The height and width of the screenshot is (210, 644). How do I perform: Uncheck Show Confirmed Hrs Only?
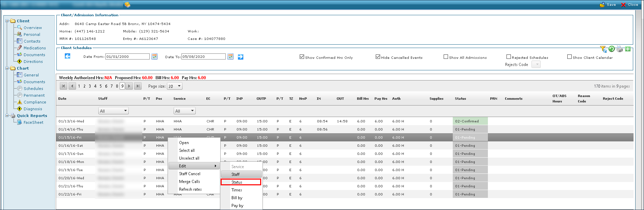click(302, 57)
